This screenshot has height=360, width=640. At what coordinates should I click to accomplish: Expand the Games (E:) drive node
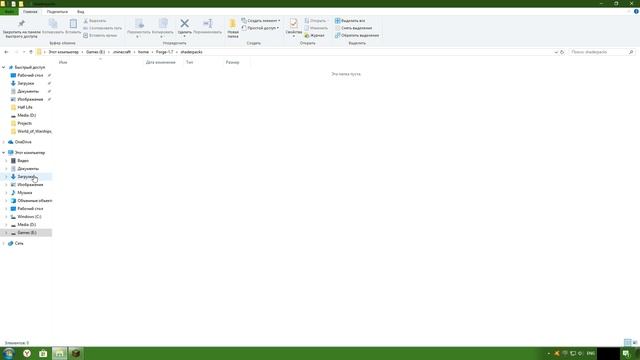[6, 233]
